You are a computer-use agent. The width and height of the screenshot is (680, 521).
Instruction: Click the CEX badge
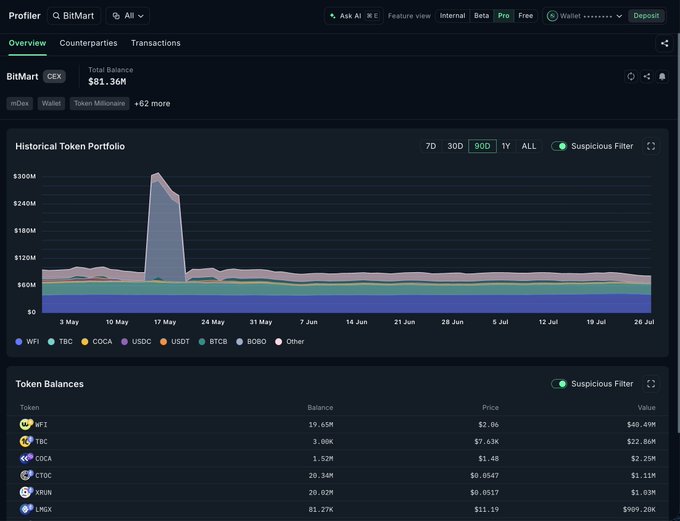54,76
